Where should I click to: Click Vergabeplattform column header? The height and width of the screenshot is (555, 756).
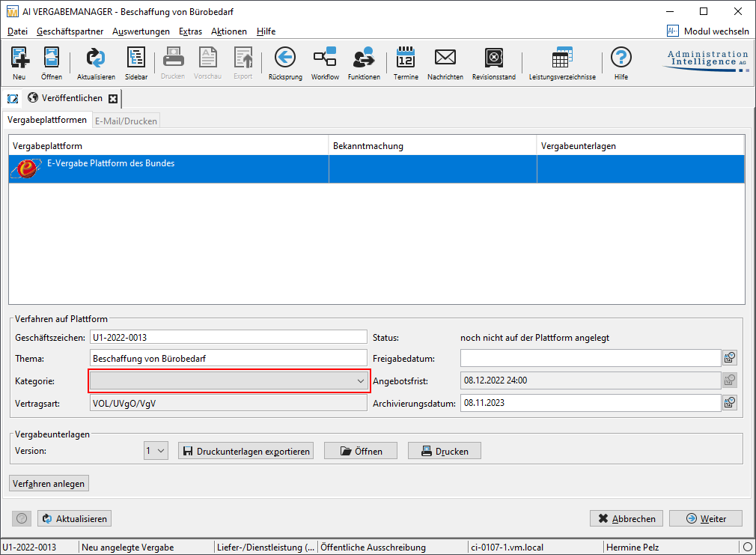point(168,146)
